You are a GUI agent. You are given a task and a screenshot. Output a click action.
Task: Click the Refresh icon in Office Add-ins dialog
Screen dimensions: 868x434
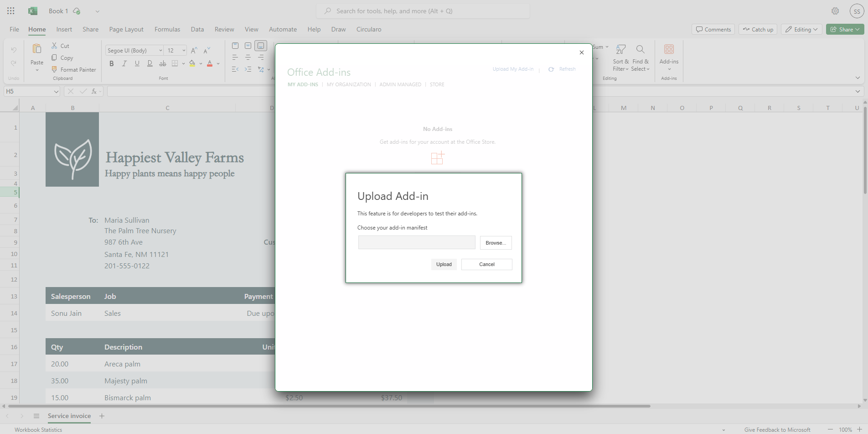551,69
